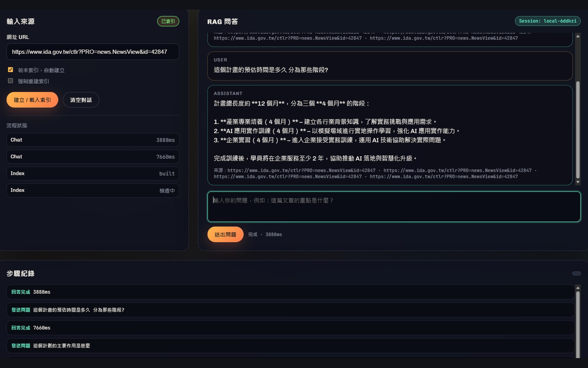Click the 發送問題 step about 預估時間
The height and width of the screenshot is (368, 588).
290,310
